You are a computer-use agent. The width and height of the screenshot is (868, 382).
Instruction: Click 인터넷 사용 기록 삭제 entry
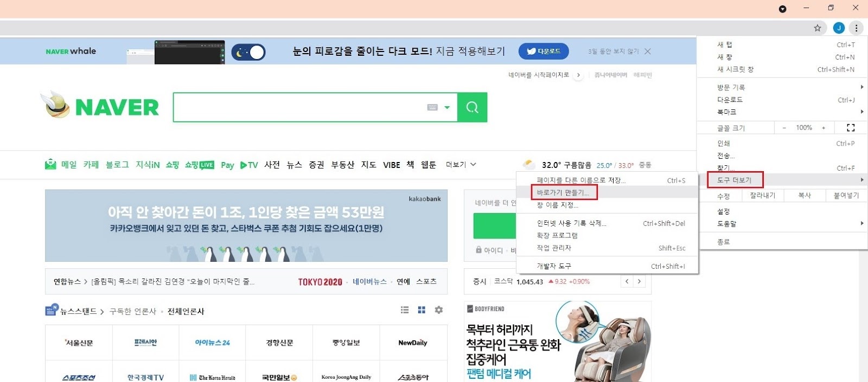[x=607, y=223]
